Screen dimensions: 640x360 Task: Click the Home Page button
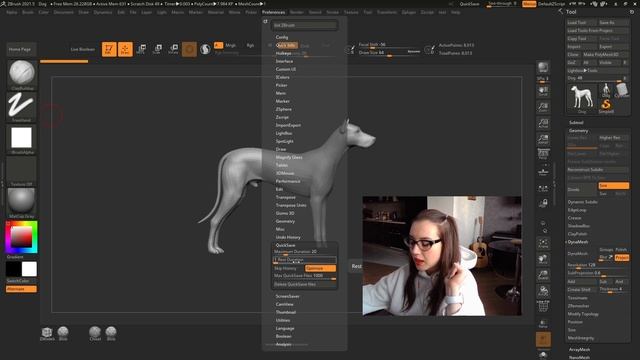[20, 49]
